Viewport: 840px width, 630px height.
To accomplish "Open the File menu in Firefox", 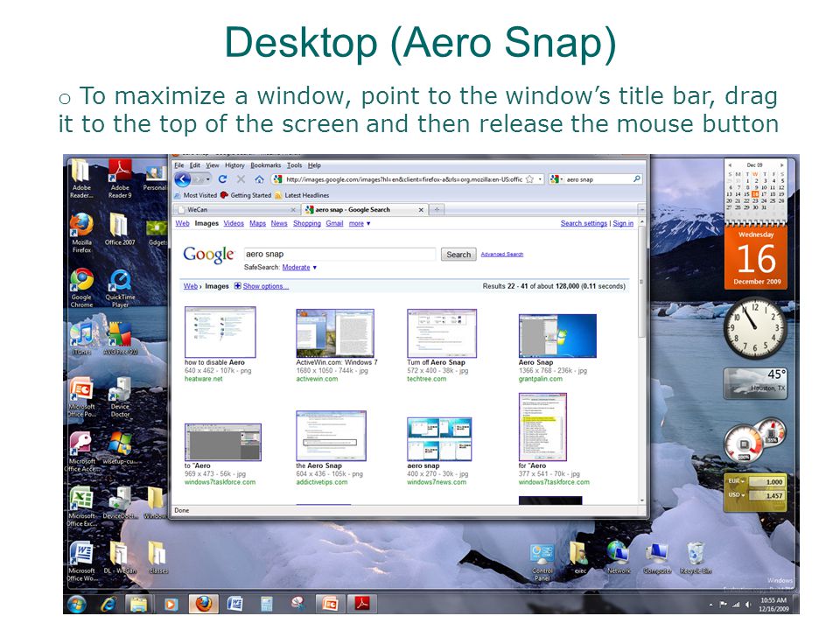I will 179,165.
